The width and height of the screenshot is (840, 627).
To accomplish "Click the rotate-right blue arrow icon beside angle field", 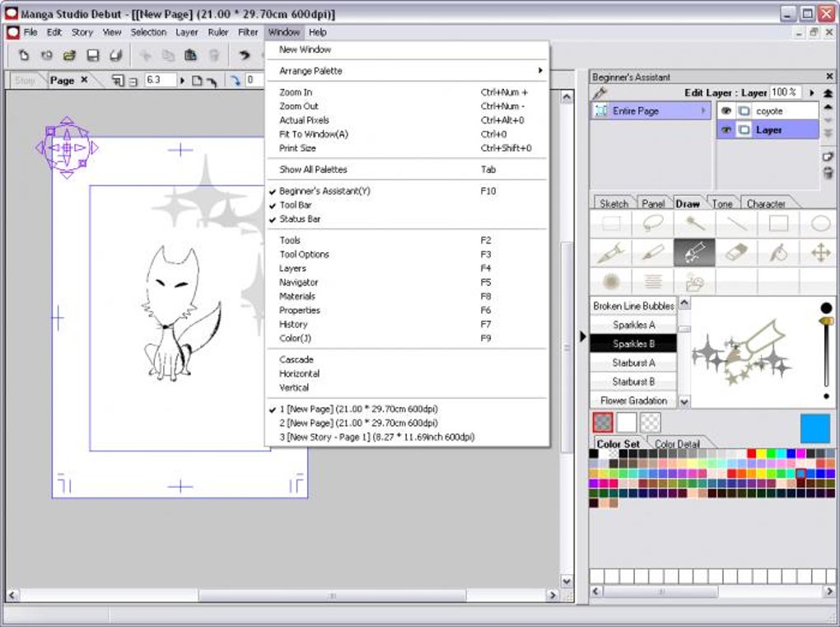I will (x=235, y=81).
